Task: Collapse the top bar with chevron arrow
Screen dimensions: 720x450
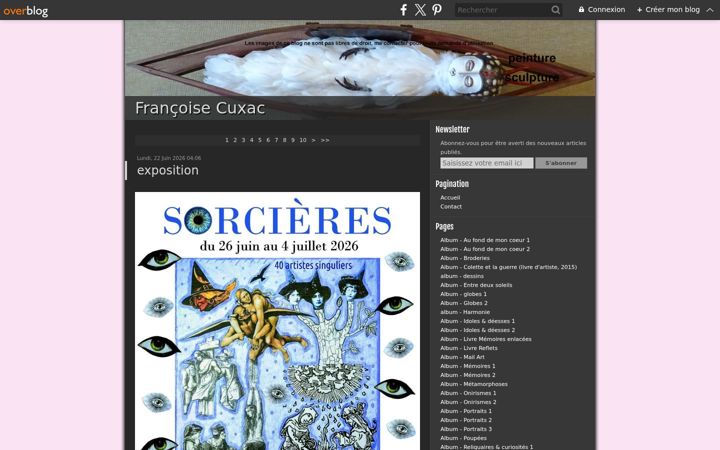Action: [x=710, y=10]
